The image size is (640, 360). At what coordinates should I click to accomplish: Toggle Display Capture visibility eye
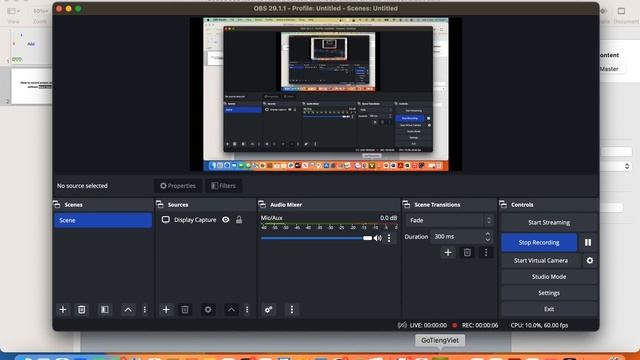(226, 220)
